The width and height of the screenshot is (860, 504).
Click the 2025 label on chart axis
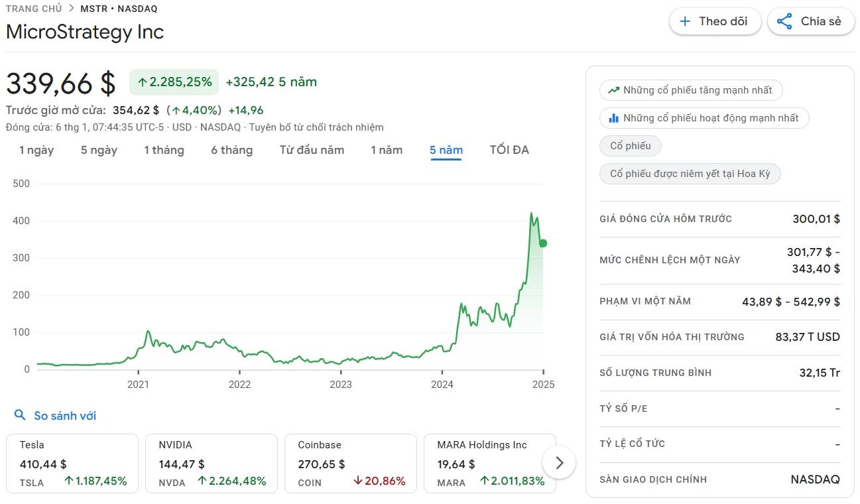pyautogui.click(x=543, y=384)
